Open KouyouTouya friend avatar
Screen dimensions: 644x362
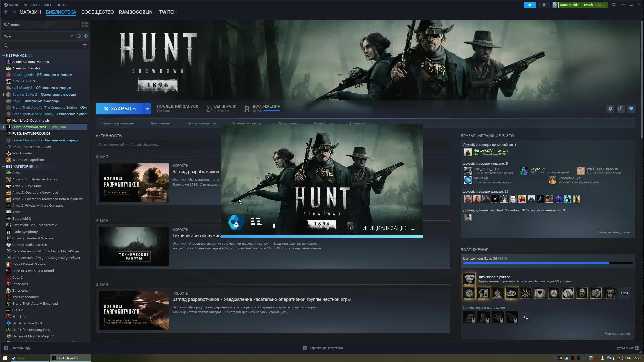pos(552,180)
